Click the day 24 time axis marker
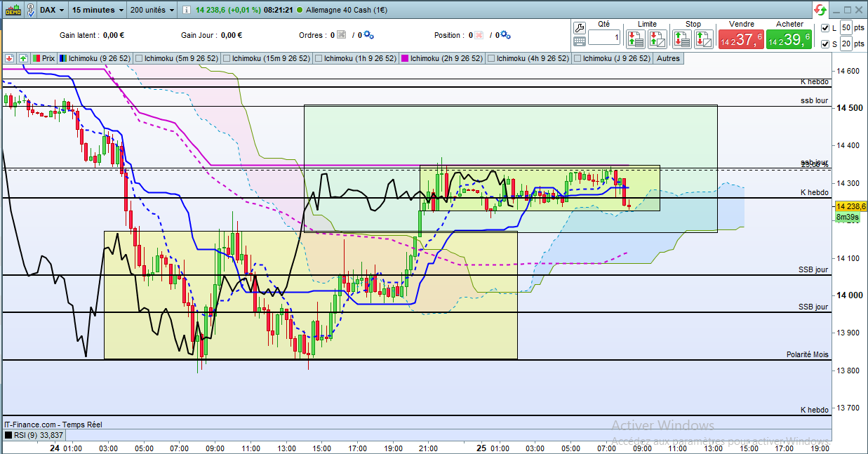868x454 pixels. pos(54,448)
